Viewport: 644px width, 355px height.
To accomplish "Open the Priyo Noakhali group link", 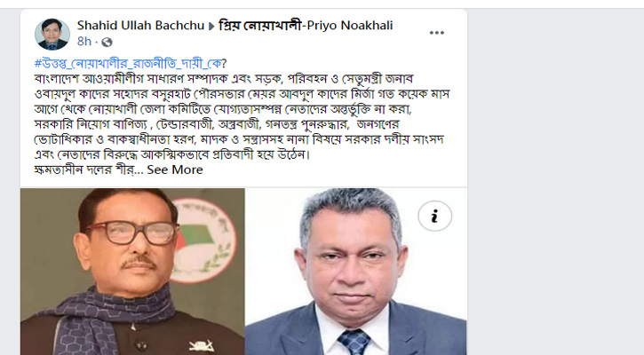I will 306,26.
